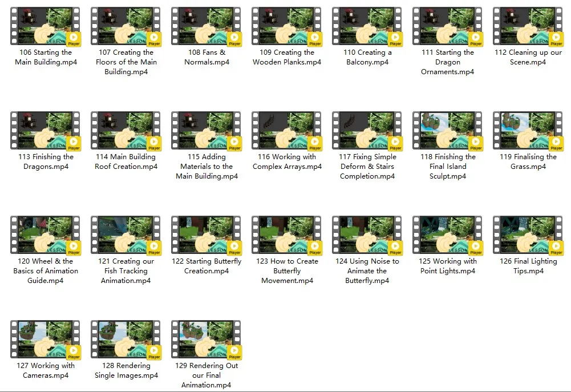Image resolution: width=571 pixels, height=392 pixels.
Task: Select the 126 Final Lighting Tips video icon
Action: 528,235
